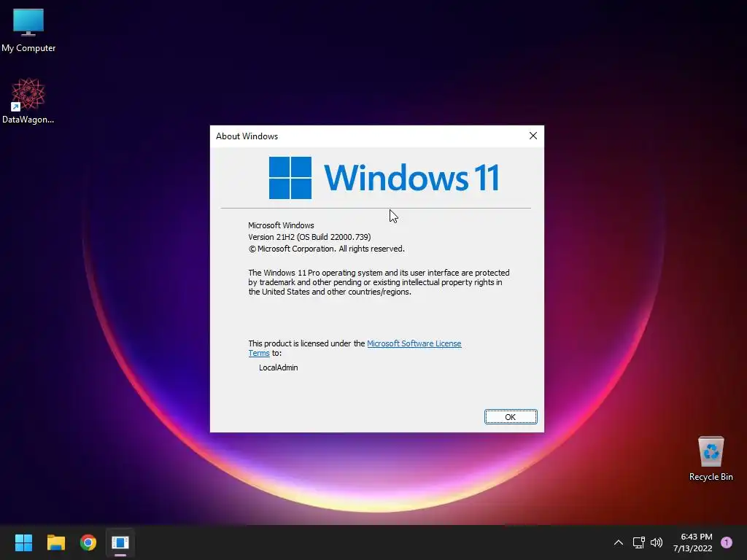Click the Version 21H2 OS Build text
This screenshot has height=560, width=747.
coord(309,237)
